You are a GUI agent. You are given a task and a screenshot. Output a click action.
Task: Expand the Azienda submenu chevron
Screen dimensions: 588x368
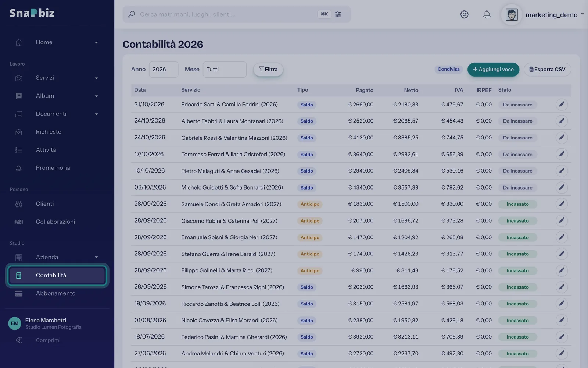point(96,257)
